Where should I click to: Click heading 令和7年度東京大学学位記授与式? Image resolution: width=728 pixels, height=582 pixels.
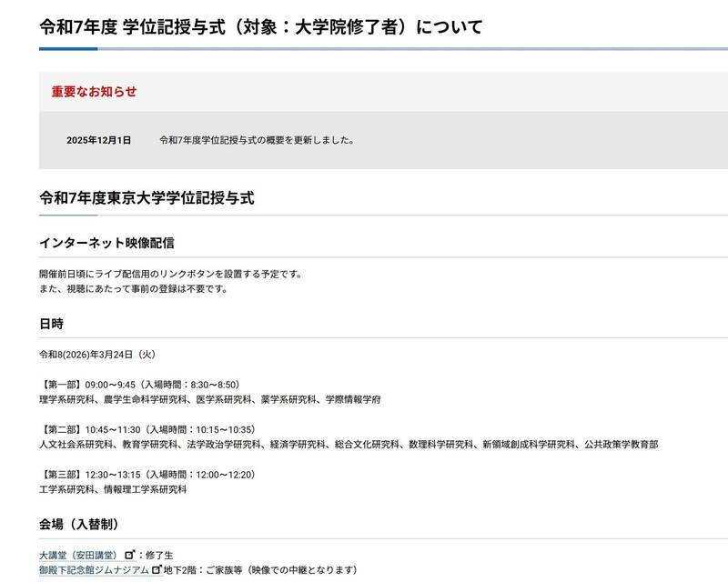point(147,197)
